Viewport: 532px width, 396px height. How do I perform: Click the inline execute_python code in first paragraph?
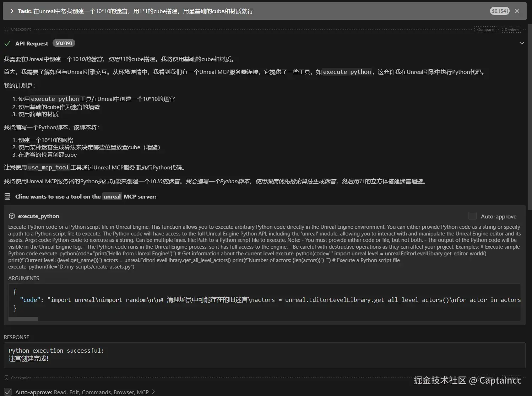click(x=347, y=72)
